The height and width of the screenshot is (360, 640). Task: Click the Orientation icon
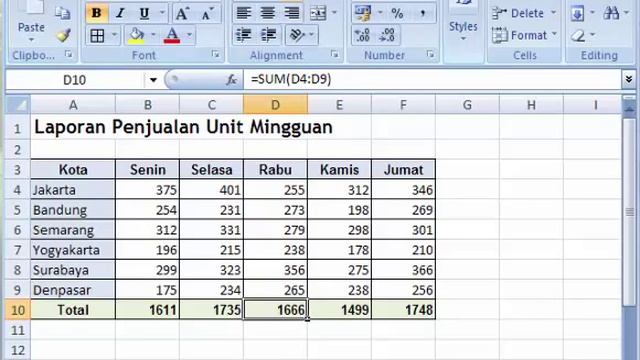[x=297, y=36]
